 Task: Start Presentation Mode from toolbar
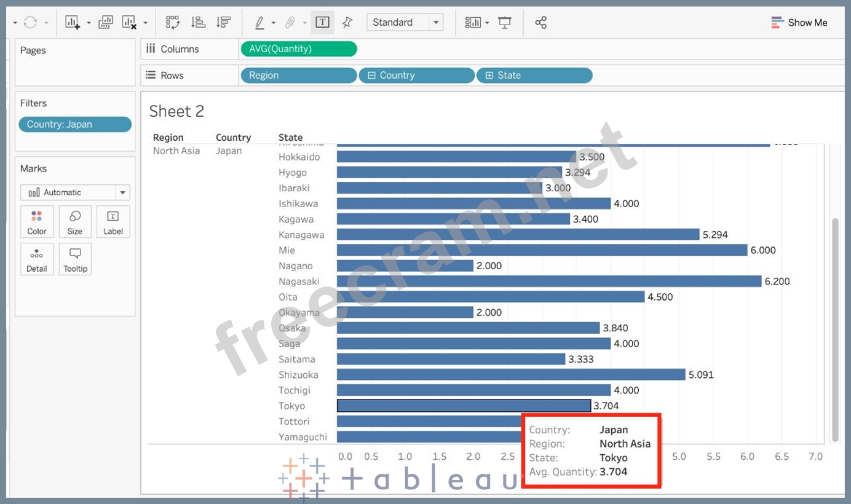pos(505,23)
